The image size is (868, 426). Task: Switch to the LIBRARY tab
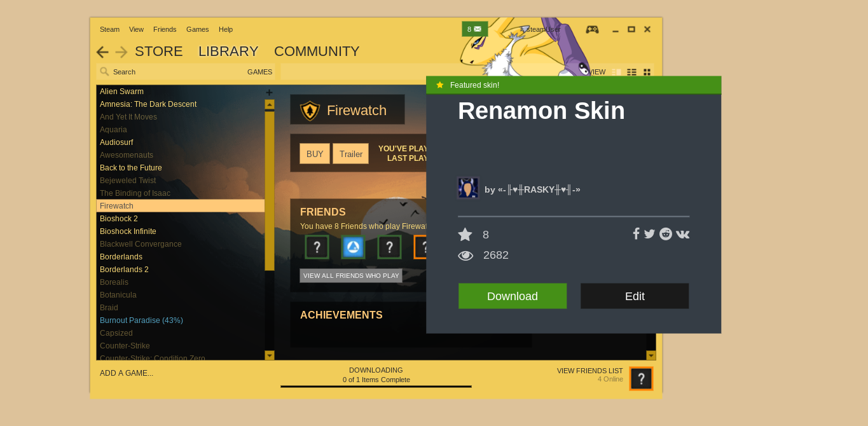point(228,52)
